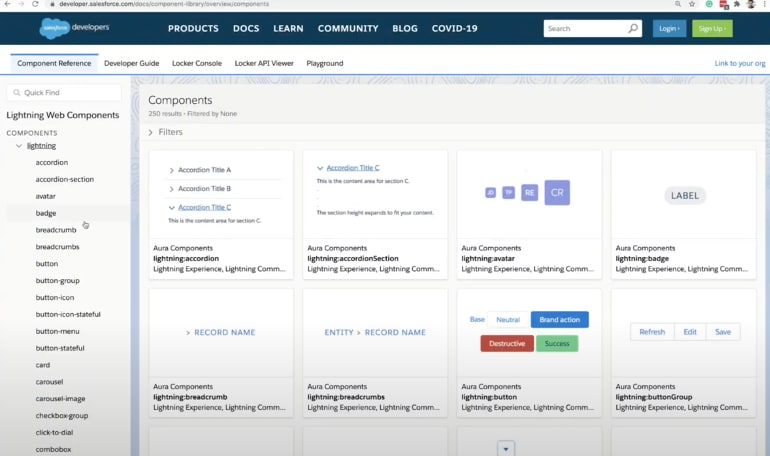This screenshot has width=770, height=456.
Task: Select accordion-section in the sidebar
Action: pos(64,179)
